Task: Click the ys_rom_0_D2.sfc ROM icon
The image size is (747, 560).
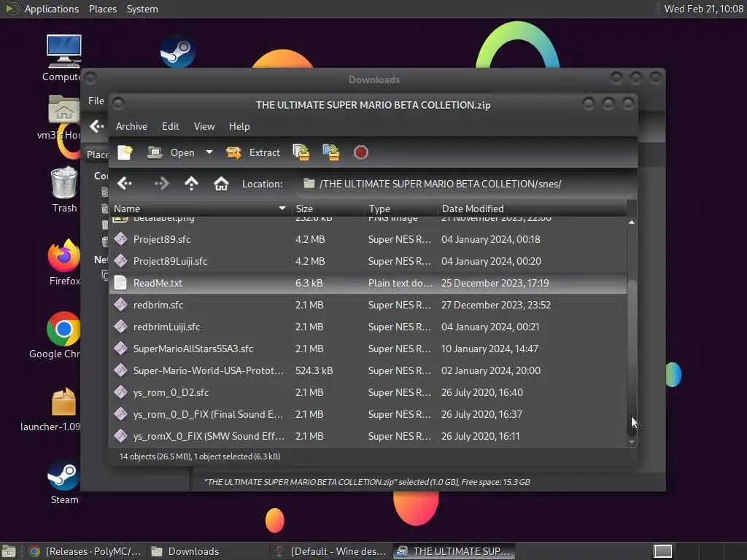Action: [x=120, y=392]
